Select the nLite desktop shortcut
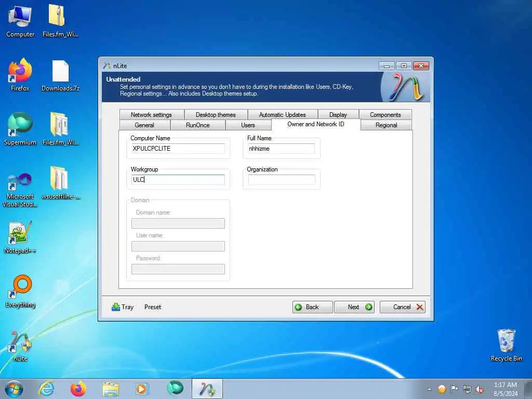Screen dimensions: 532x399 point(20,345)
